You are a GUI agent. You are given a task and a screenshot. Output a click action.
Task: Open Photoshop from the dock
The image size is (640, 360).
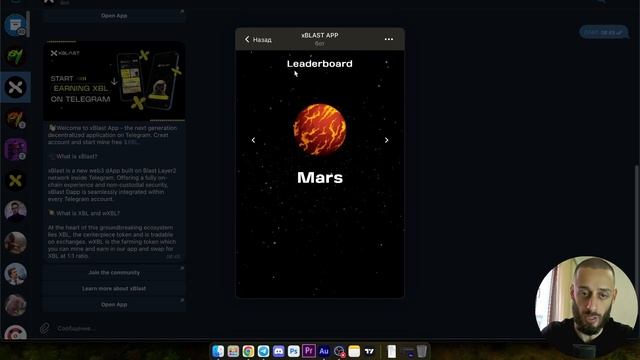tap(293, 351)
